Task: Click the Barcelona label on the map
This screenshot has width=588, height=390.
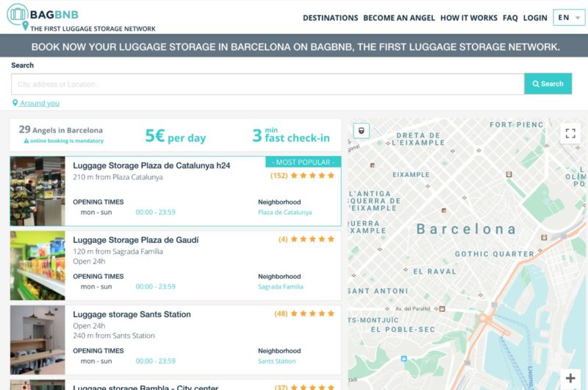Action: pos(467,229)
